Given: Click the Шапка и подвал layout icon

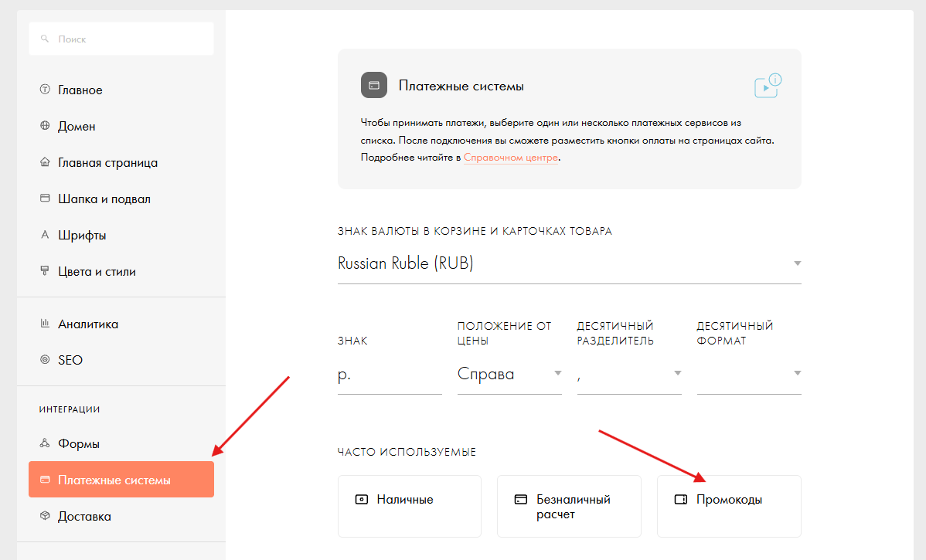Looking at the screenshot, I should click(x=45, y=199).
